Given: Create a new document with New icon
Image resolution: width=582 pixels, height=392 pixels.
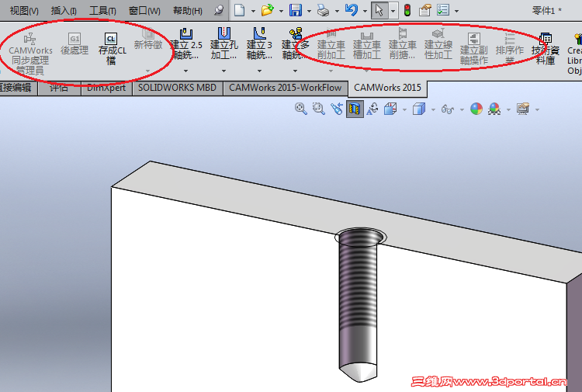Looking at the screenshot, I should pos(240,10).
